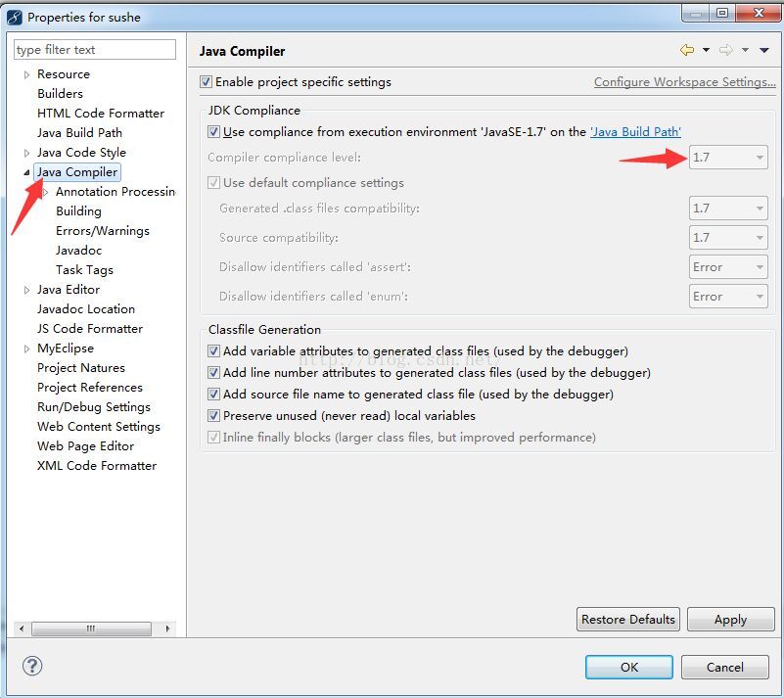
Task: Select Run/Debug Settings tree item
Action: click(x=94, y=407)
